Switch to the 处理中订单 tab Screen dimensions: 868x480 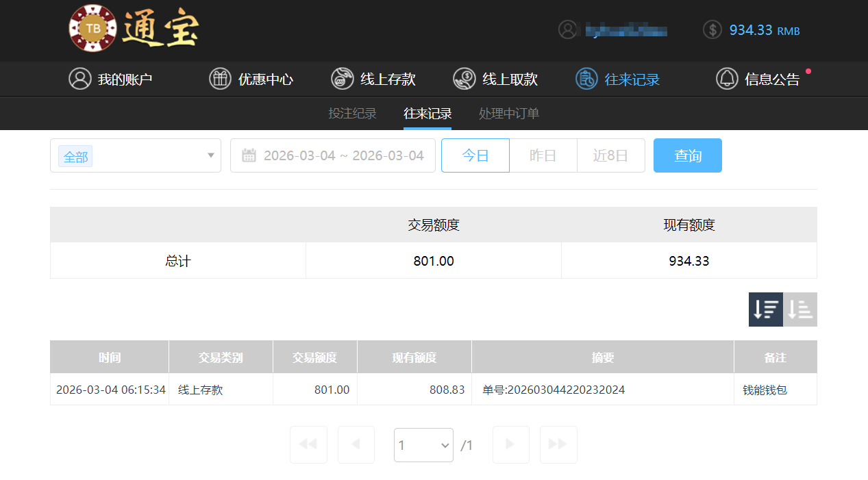tap(508, 113)
